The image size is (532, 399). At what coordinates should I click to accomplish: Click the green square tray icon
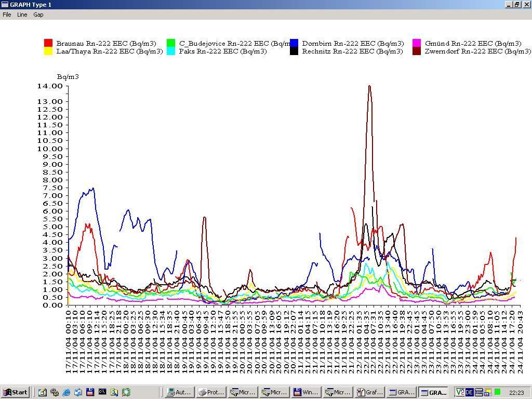click(x=497, y=392)
